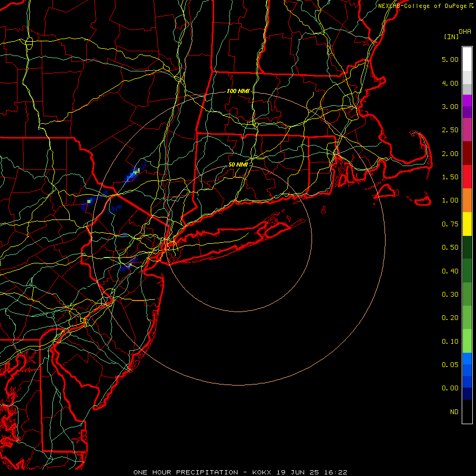This screenshot has height=476, width=476.
Task: Select the "0.05" scale label
Action: coord(450,365)
